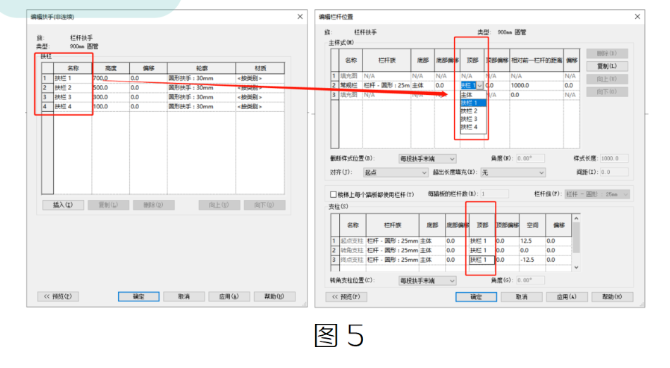Click preview button in left rails dialog
This screenshot has width=670, height=368.
click(58, 297)
